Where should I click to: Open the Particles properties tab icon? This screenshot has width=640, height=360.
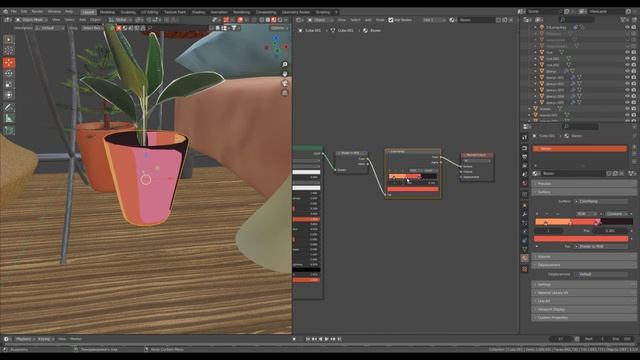coord(525,223)
